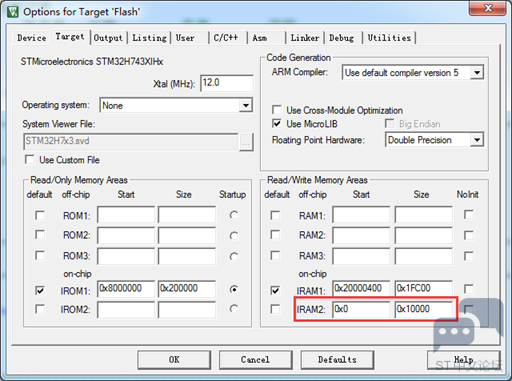Viewport: 512px width, 381px height.
Task: Go to the Utilities tab
Action: (x=389, y=38)
